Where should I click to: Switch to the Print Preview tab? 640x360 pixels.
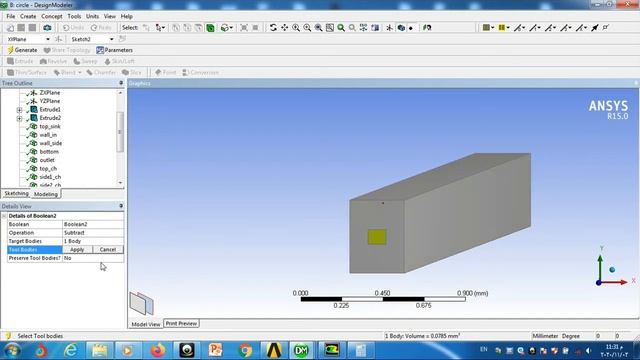tap(181, 323)
